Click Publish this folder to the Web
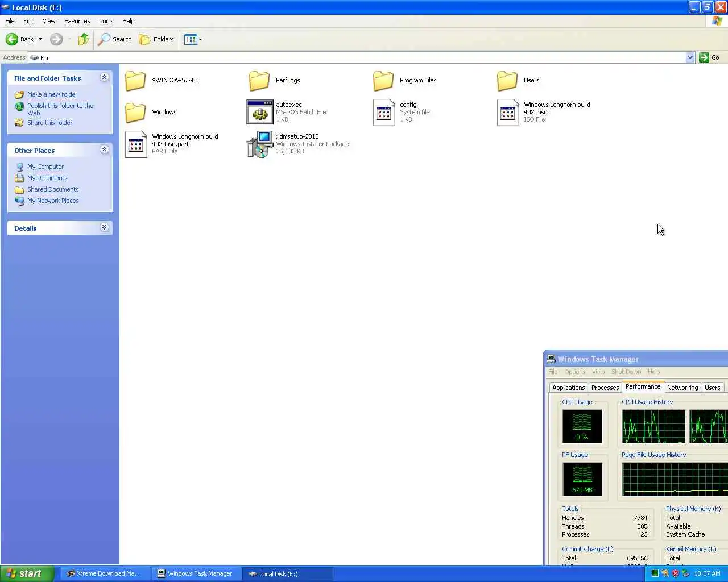728x582 pixels. coord(60,109)
